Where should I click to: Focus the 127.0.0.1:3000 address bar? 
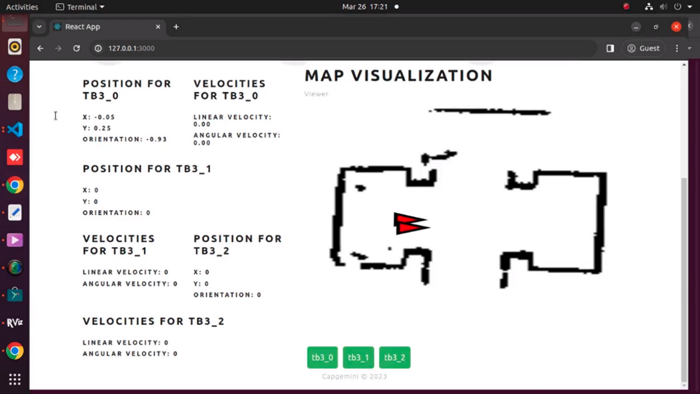tap(344, 48)
